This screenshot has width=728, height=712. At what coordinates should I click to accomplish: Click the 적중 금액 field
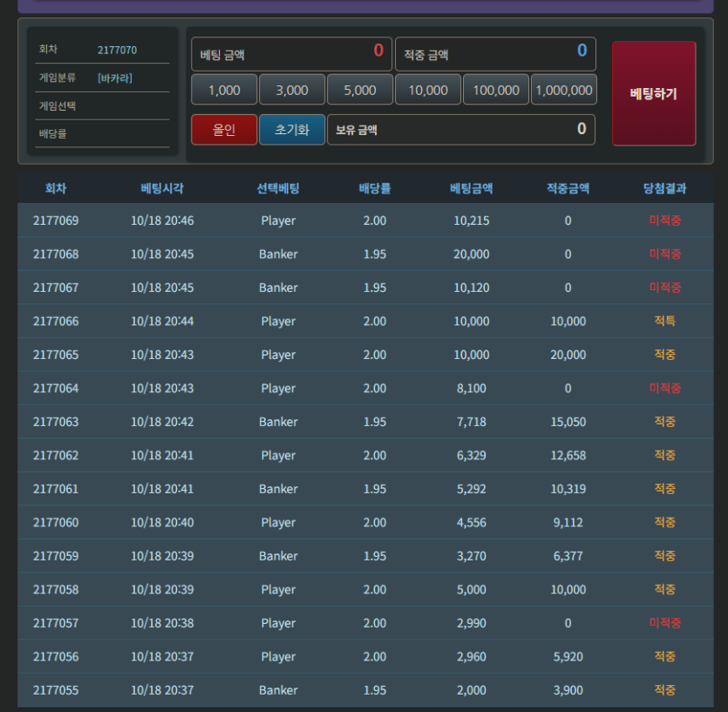[495, 54]
